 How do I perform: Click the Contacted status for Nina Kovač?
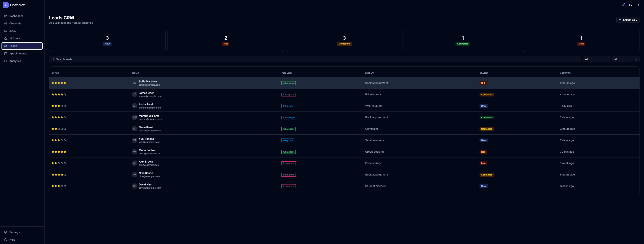(486, 175)
